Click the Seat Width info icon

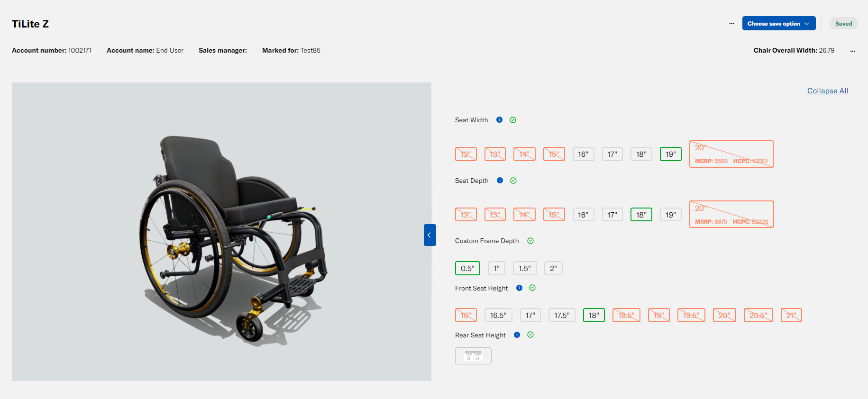coord(499,120)
